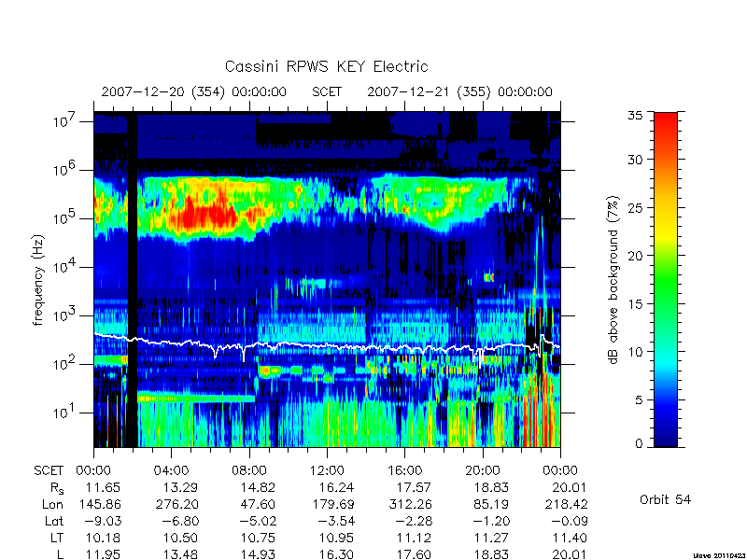Click the Rs value "17.57"
Viewport: 747px width, 560px height.
(x=414, y=487)
